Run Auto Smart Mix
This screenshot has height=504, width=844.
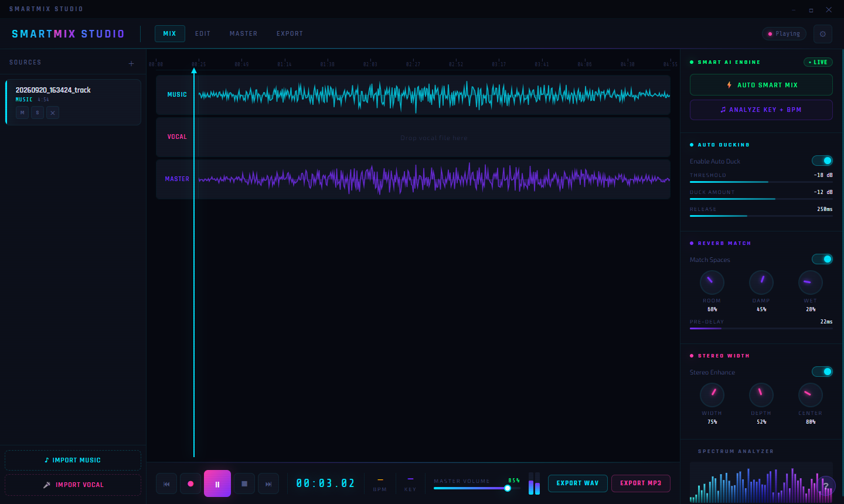[761, 85]
